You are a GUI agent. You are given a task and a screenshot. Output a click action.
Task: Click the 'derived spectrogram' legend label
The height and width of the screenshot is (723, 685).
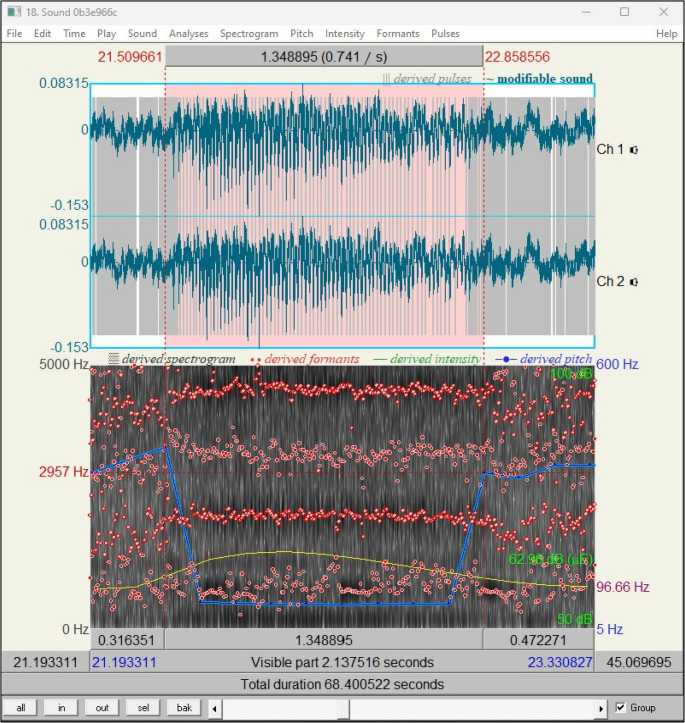point(172,359)
